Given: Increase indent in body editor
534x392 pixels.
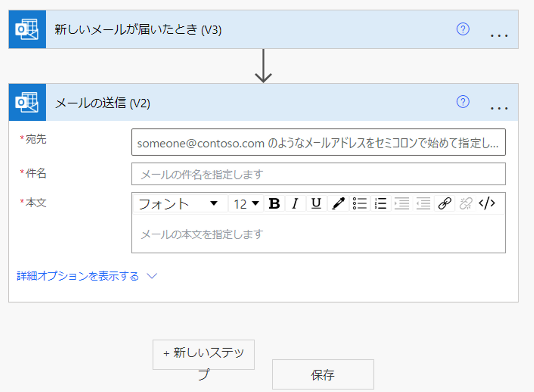Looking at the screenshot, I should pos(402,203).
